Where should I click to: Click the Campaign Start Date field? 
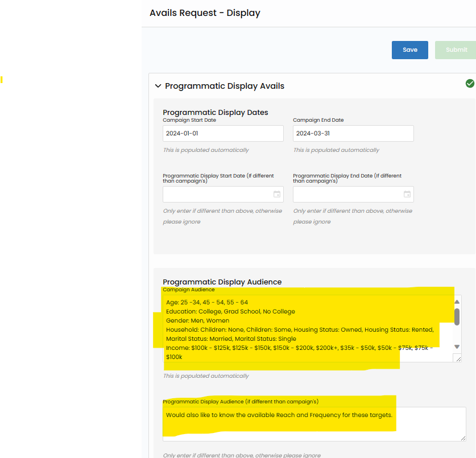(x=223, y=134)
